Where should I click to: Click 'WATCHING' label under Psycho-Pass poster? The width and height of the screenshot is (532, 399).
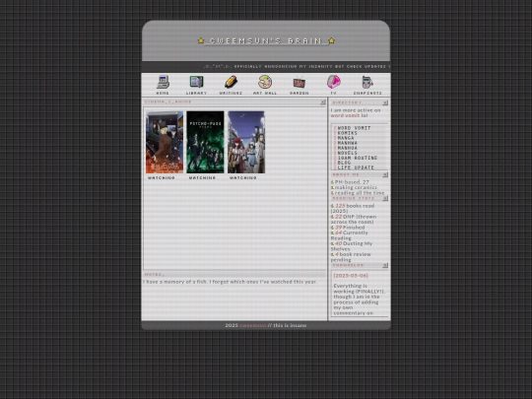pyautogui.click(x=202, y=177)
